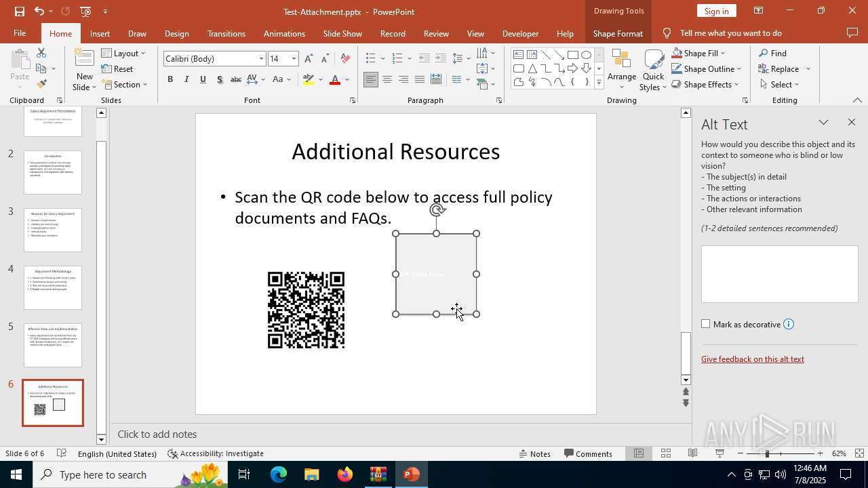This screenshot has width=868, height=488.
Task: Justify the text alignment
Action: pos(419,79)
